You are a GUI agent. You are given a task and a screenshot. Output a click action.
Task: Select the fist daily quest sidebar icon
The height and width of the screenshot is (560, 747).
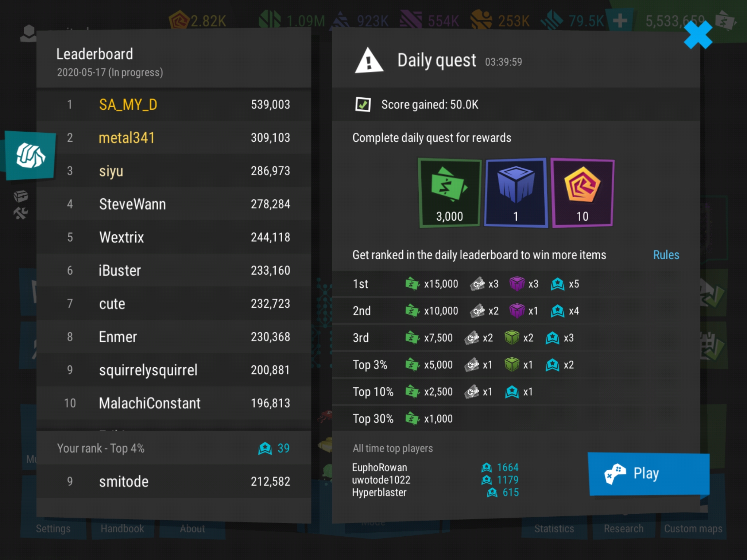(31, 155)
